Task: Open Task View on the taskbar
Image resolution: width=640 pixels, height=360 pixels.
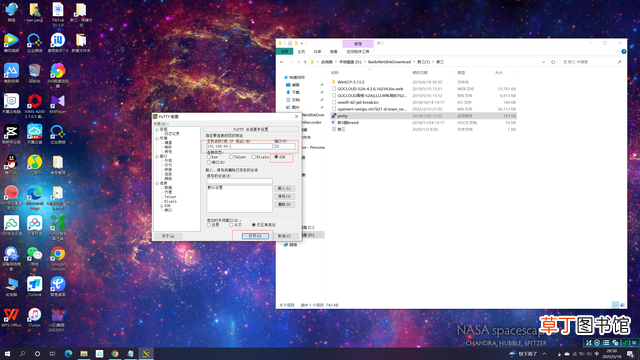Action: click(x=52, y=353)
